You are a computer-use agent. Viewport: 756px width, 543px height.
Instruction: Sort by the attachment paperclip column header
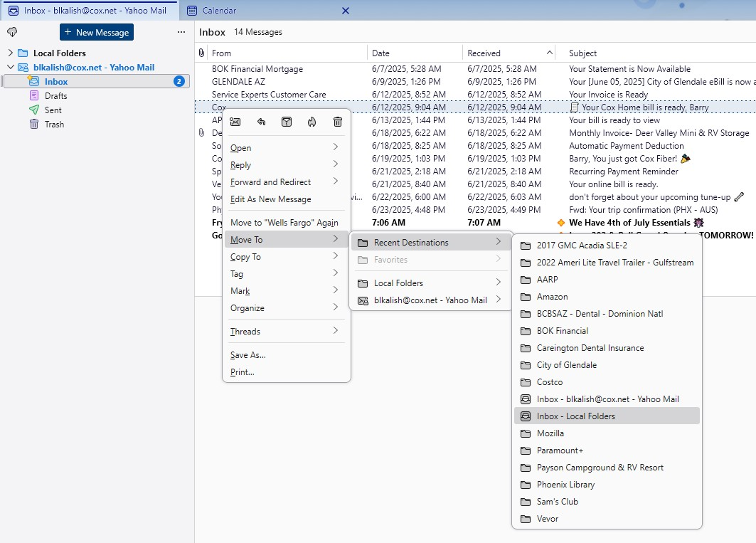click(x=201, y=53)
